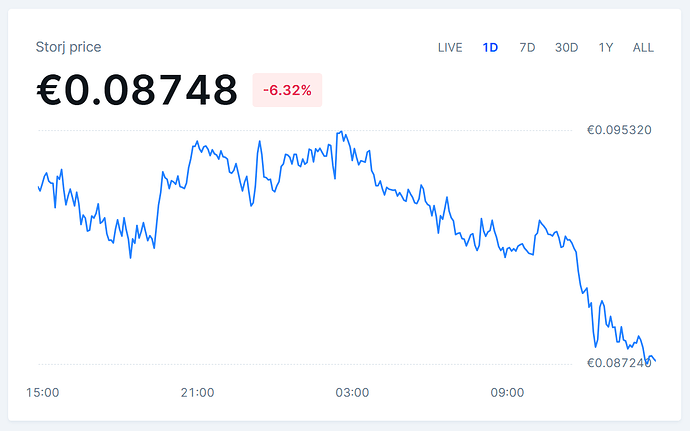
Task: Pick the 09:00 time axis label
Action: point(507,392)
